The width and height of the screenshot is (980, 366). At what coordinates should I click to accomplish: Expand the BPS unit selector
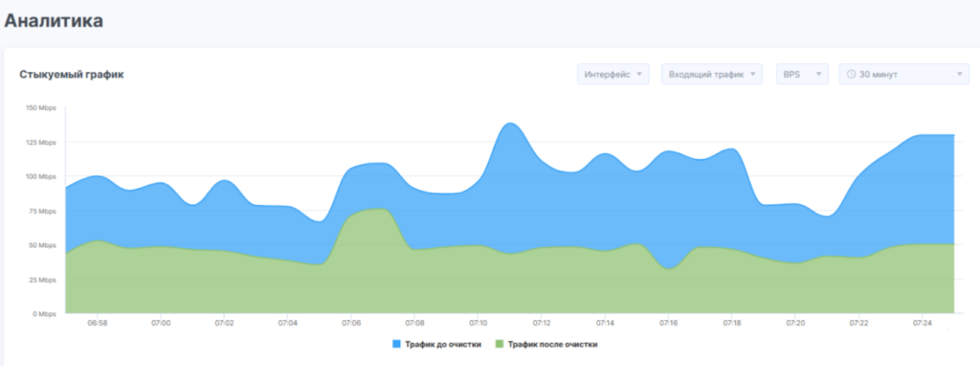click(803, 75)
